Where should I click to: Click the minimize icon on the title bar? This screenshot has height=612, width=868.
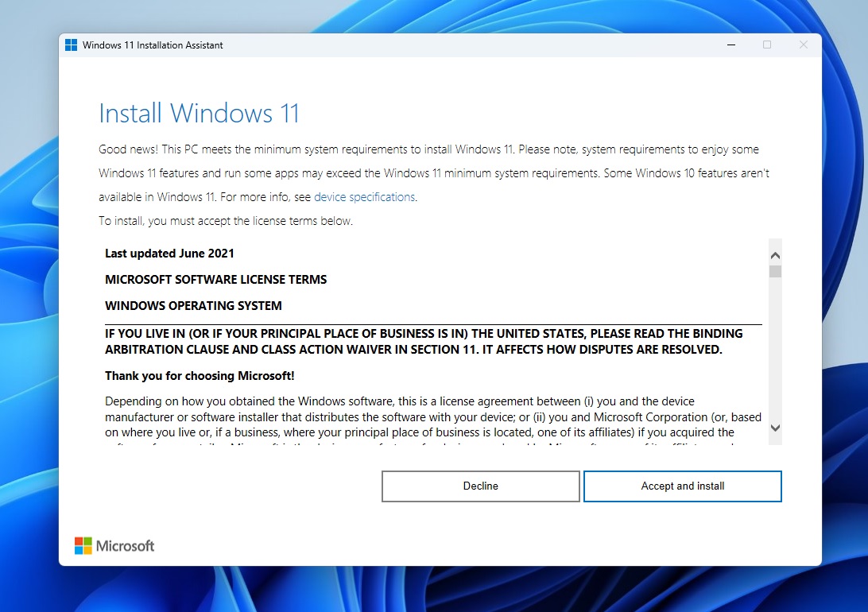730,45
